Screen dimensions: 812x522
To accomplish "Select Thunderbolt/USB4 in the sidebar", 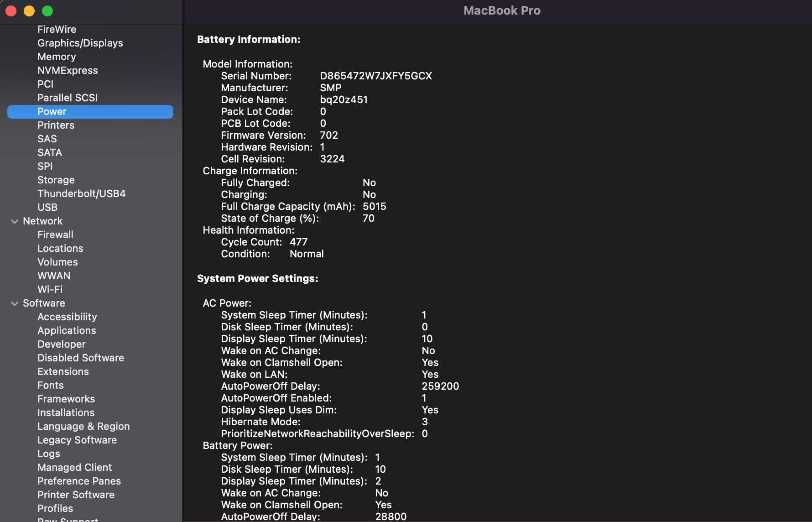I will click(x=82, y=193).
